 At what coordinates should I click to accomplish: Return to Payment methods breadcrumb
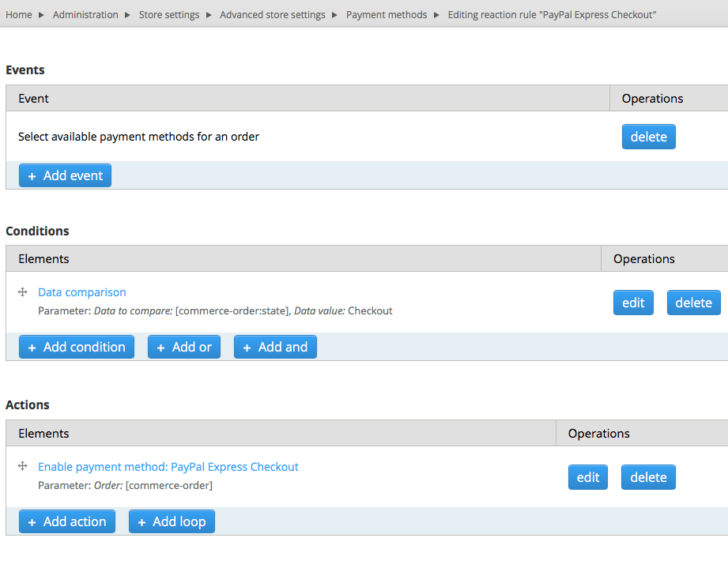(x=387, y=15)
